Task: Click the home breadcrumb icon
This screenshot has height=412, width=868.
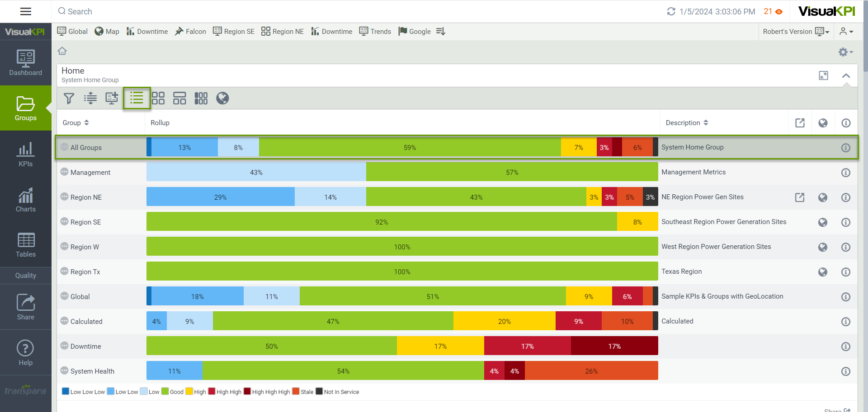Action: (62, 51)
